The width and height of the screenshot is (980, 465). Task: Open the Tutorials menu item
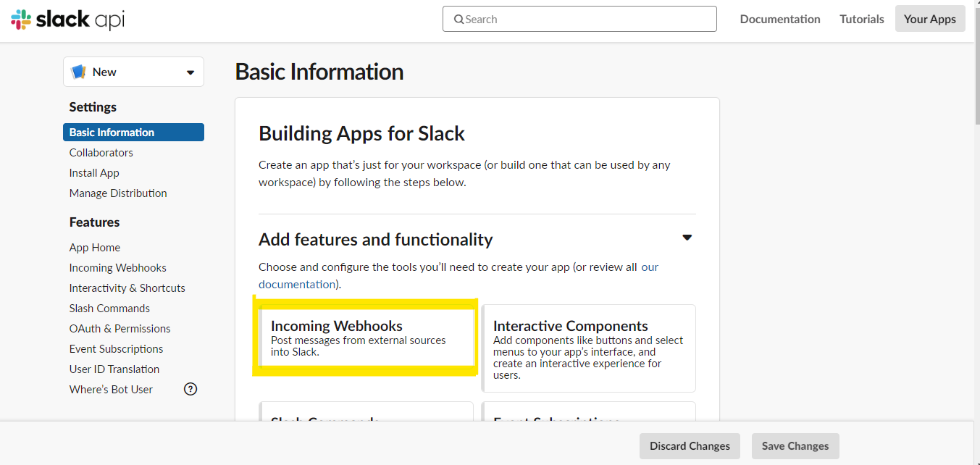click(862, 20)
